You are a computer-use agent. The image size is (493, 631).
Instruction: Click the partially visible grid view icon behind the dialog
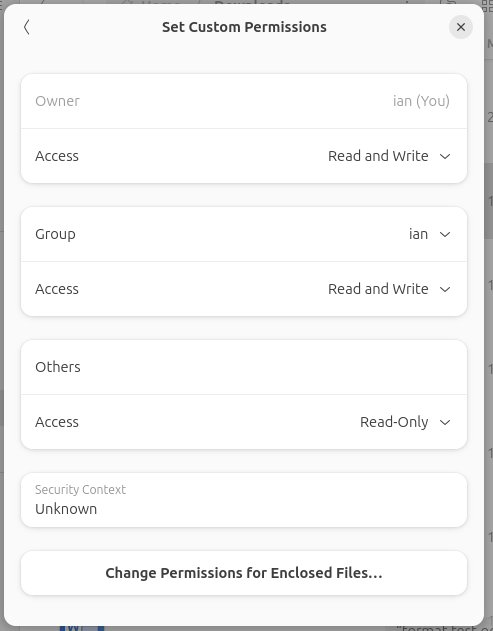487,5
